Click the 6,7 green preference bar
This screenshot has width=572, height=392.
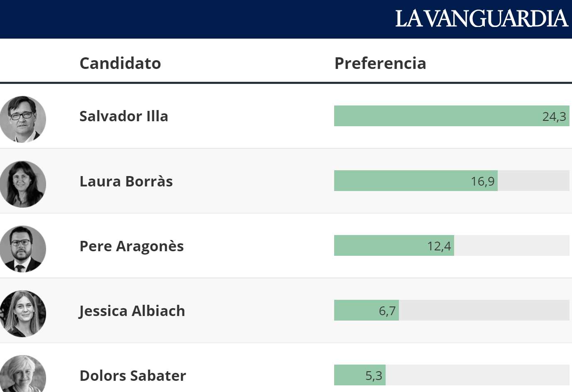pyautogui.click(x=366, y=311)
